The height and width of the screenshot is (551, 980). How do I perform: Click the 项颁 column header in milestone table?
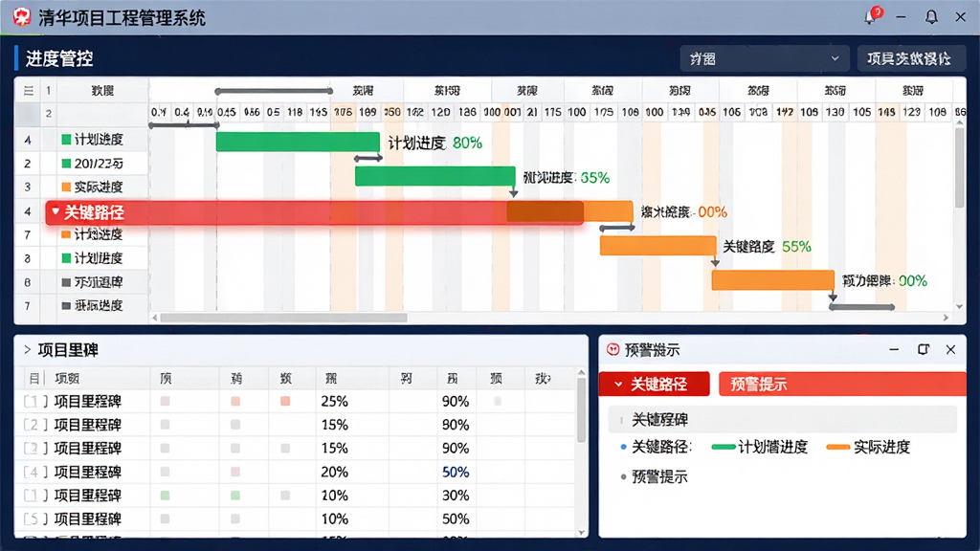coord(67,379)
